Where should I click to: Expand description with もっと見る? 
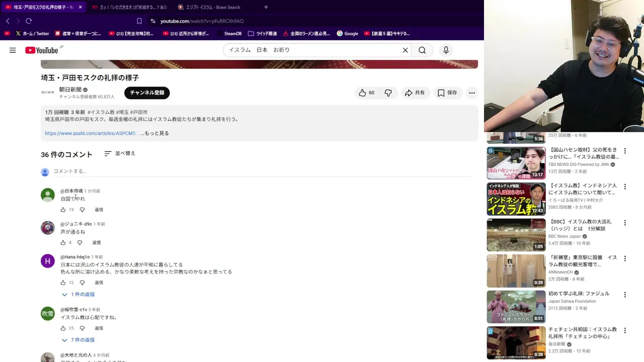tap(154, 133)
